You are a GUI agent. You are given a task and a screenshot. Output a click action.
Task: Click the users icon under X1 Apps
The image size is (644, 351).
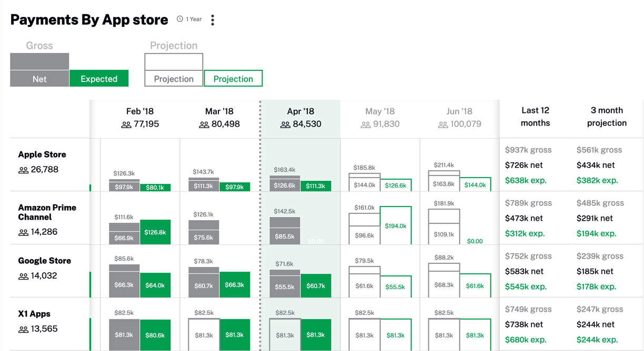click(x=23, y=329)
